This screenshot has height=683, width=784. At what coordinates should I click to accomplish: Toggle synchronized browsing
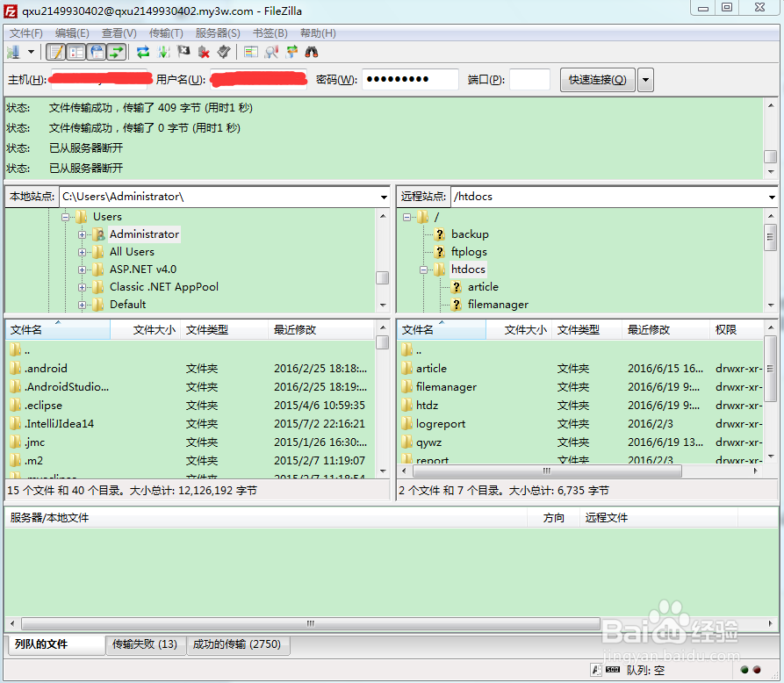291,52
